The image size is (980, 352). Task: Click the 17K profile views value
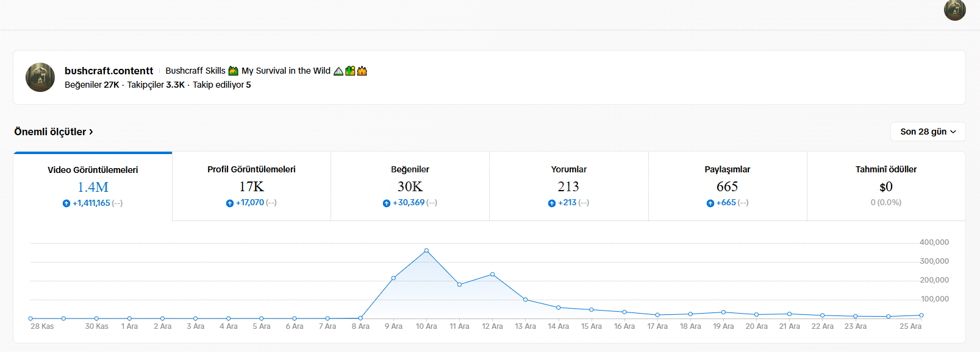click(251, 186)
